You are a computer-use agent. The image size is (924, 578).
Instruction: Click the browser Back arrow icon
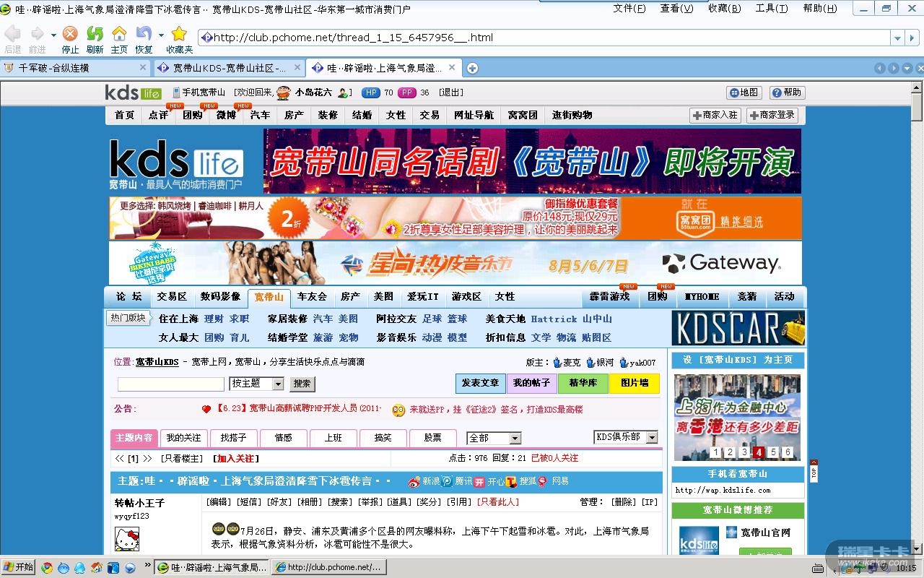pyautogui.click(x=12, y=34)
